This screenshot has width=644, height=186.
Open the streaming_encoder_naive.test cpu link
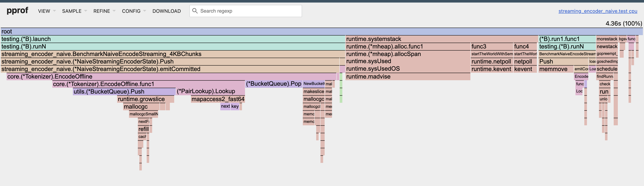tap(598, 11)
